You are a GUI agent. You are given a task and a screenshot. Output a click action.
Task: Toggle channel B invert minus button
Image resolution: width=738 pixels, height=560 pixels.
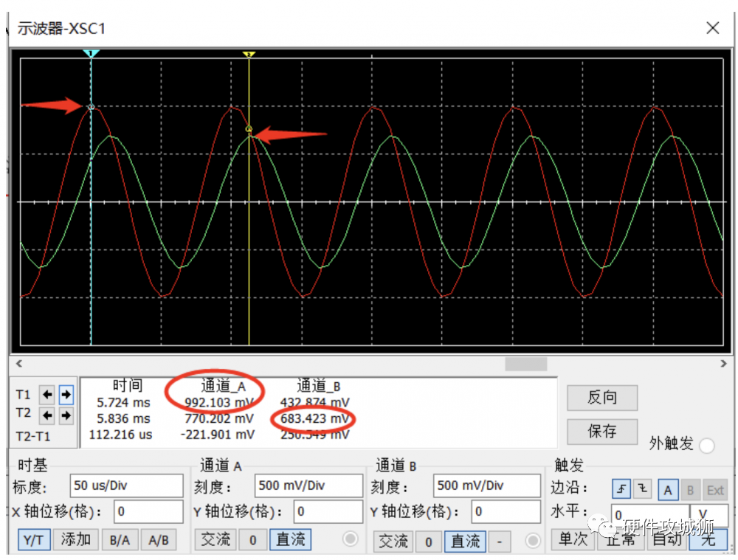(x=500, y=542)
